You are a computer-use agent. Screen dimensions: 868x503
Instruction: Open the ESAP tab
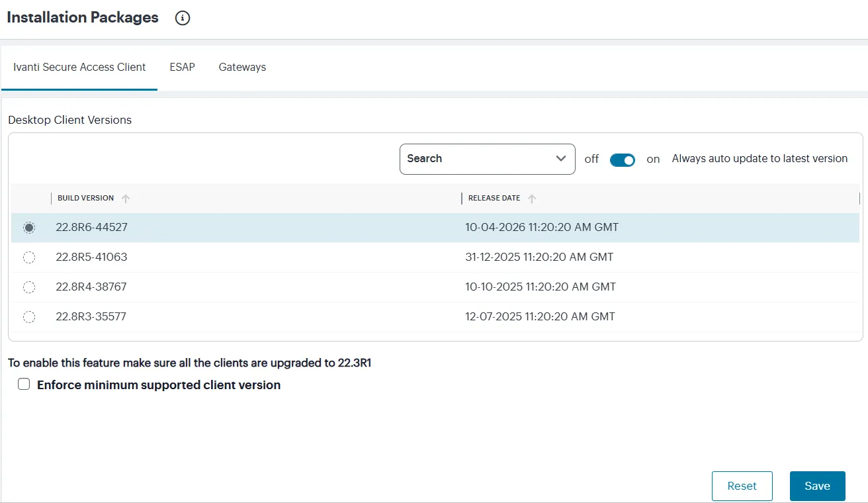pos(182,67)
